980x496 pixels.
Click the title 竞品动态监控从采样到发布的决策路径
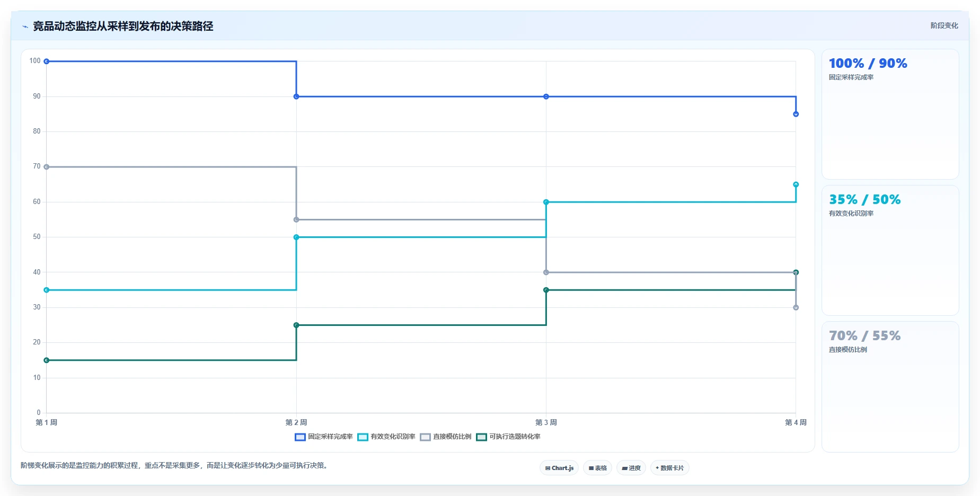[123, 26]
